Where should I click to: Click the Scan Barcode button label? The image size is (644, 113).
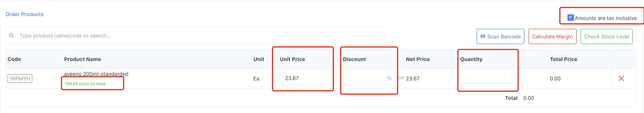[504, 37]
